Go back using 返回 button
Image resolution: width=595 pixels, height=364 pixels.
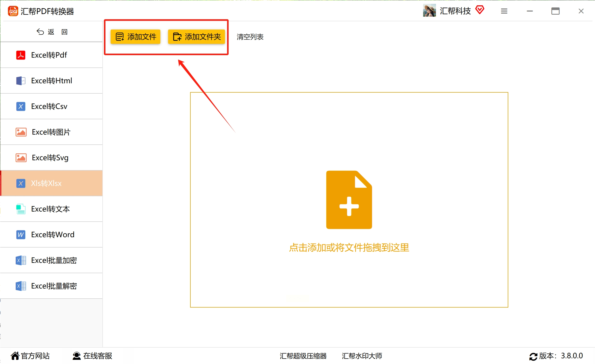(x=52, y=32)
